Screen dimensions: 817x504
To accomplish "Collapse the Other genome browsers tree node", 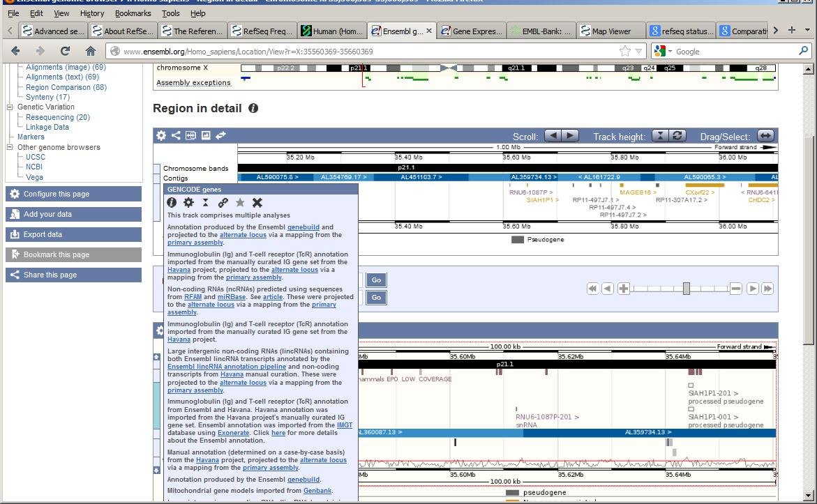I will point(9,147).
